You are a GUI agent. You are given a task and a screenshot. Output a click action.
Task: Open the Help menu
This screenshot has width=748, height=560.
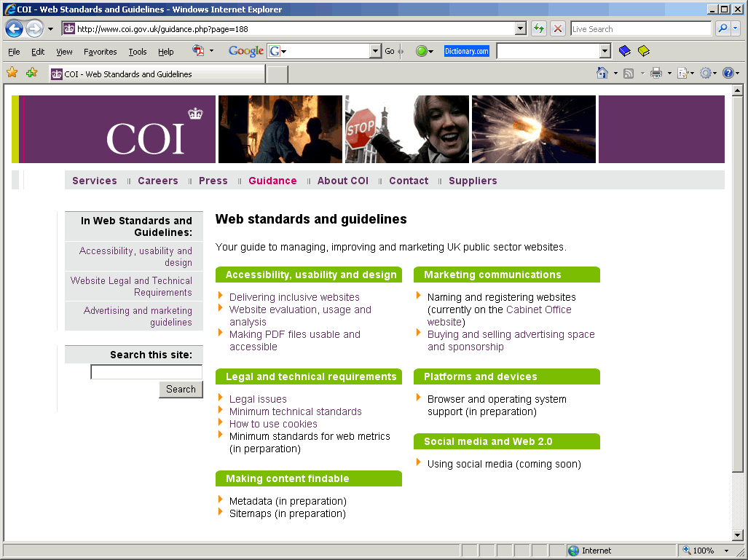[x=165, y=52]
